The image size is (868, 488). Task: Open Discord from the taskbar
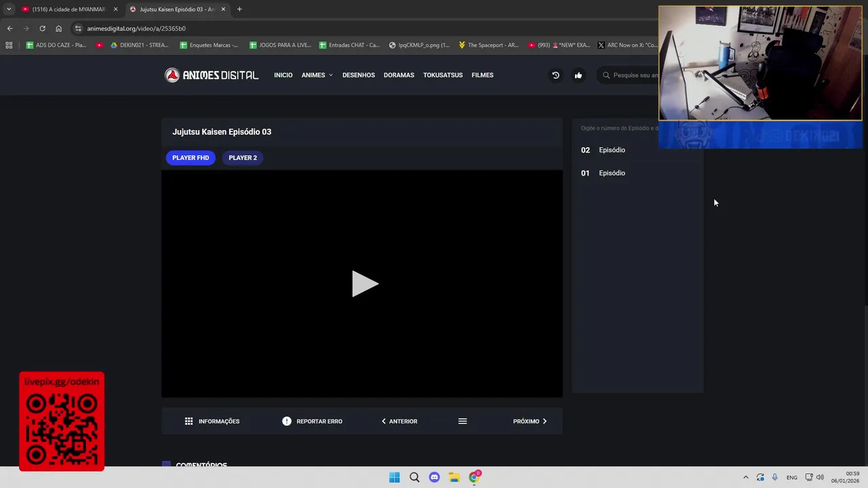click(434, 477)
